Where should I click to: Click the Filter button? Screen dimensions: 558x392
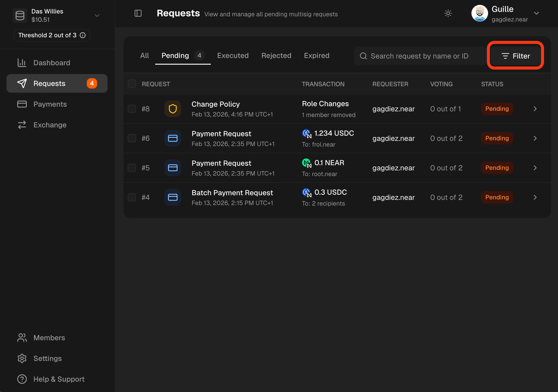(516, 56)
